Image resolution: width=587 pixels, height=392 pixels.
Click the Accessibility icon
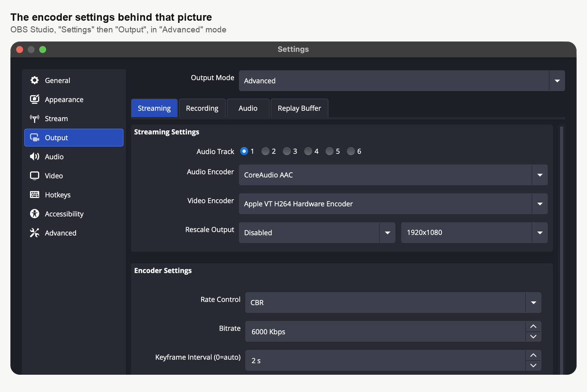tap(35, 213)
